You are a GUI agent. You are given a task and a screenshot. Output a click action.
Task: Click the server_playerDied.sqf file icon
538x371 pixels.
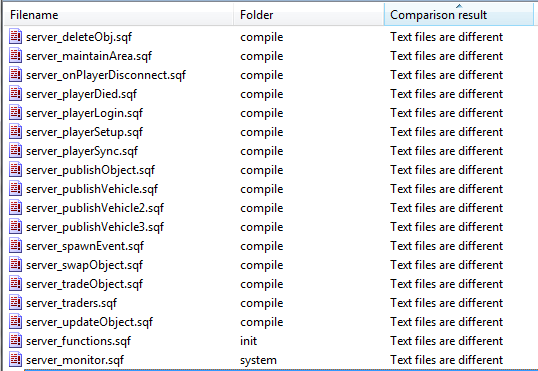coord(15,94)
